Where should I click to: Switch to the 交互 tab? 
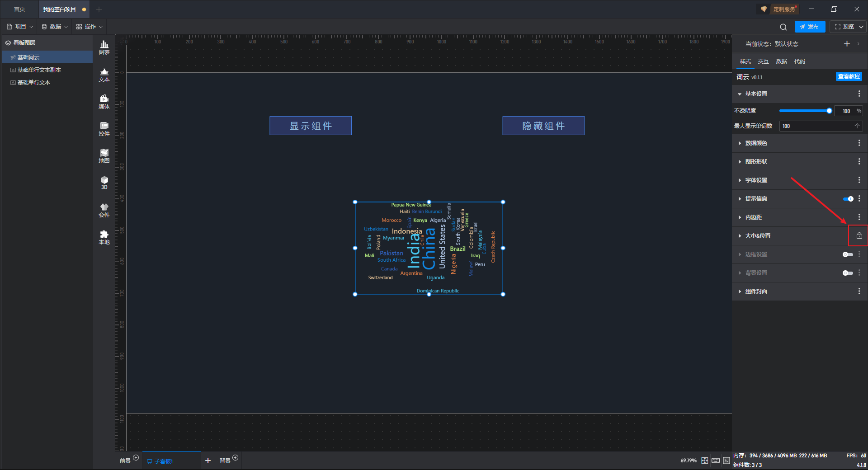point(763,61)
